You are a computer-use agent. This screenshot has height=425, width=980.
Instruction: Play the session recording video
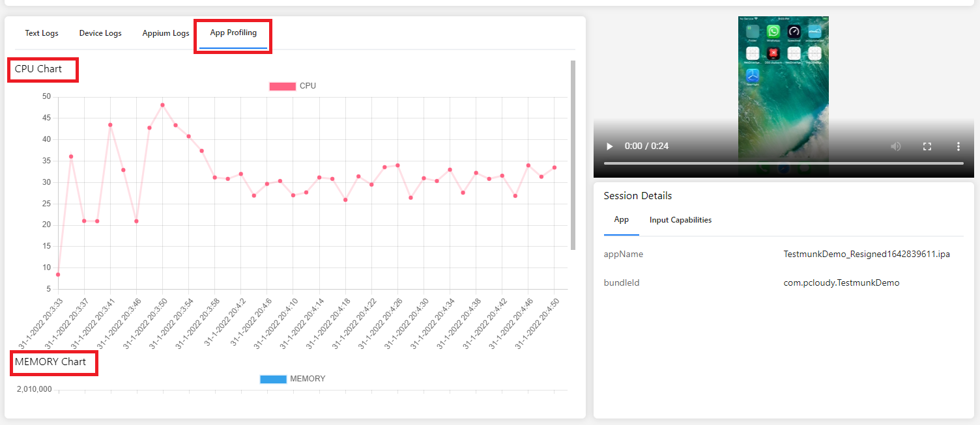[x=609, y=146]
